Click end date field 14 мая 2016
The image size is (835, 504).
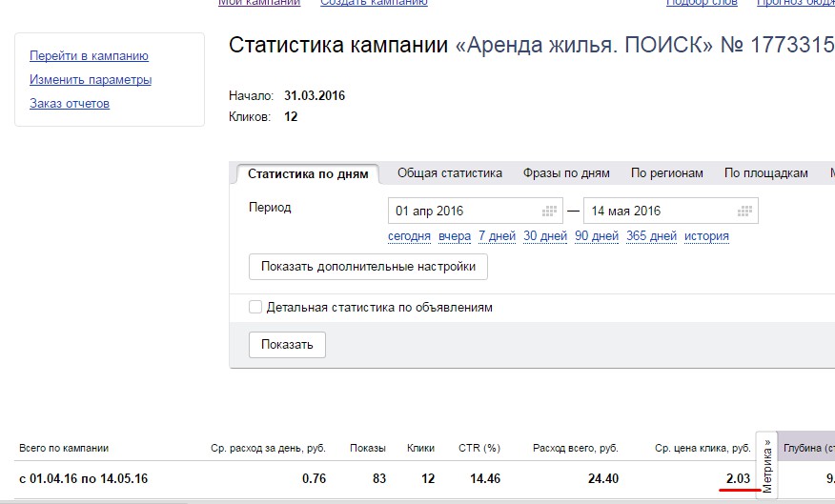(x=658, y=211)
